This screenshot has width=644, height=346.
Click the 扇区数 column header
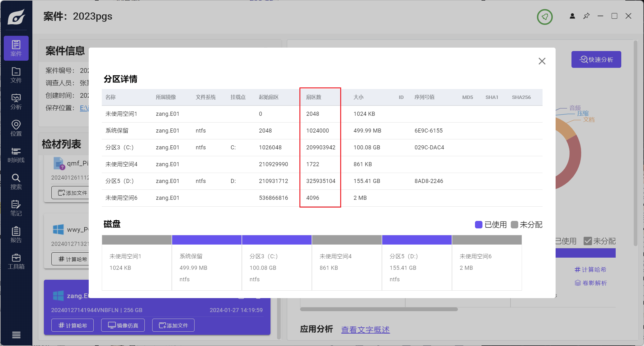[x=313, y=97]
